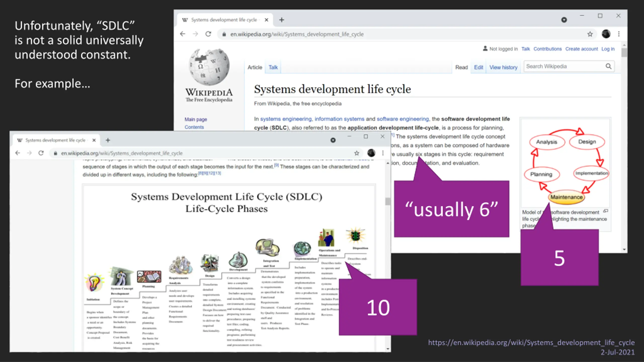This screenshot has width=644, height=362.
Task: Select Systems development life cycle tab in rear window
Action: click(x=225, y=20)
